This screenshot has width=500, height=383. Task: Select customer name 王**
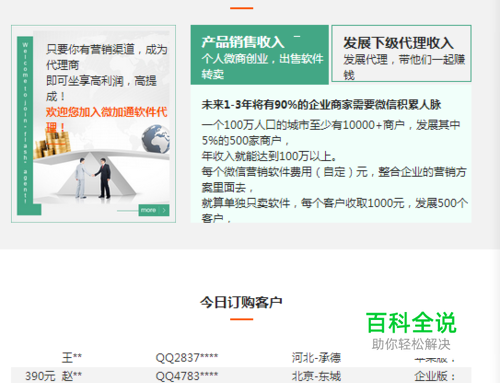(72, 358)
